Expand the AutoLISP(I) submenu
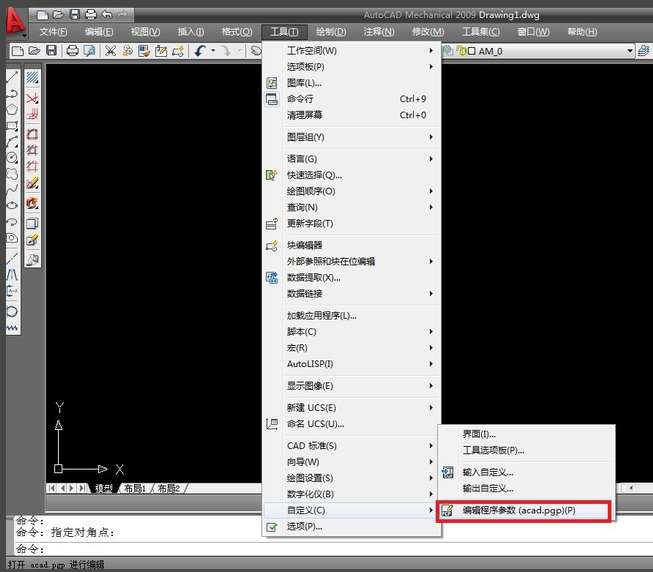Image resolution: width=653 pixels, height=572 pixels. point(352,364)
